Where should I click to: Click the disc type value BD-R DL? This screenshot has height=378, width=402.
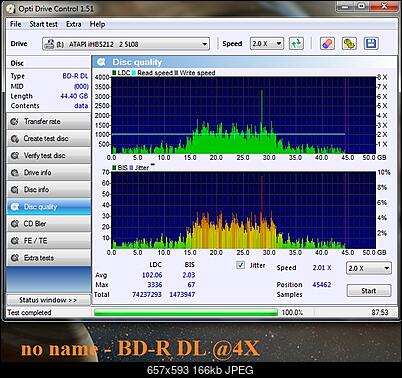[x=75, y=76]
